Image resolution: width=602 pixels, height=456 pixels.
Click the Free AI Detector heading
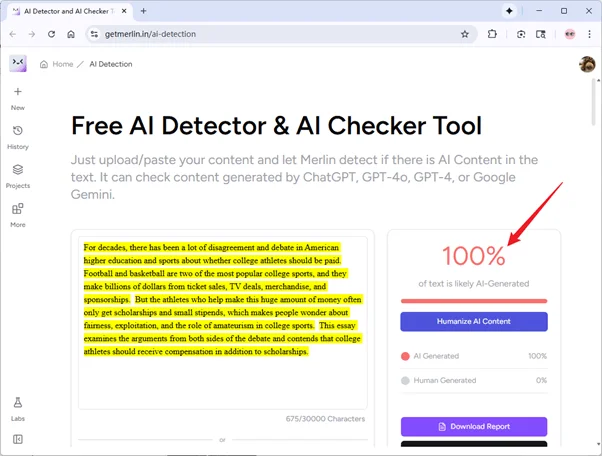[276, 126]
